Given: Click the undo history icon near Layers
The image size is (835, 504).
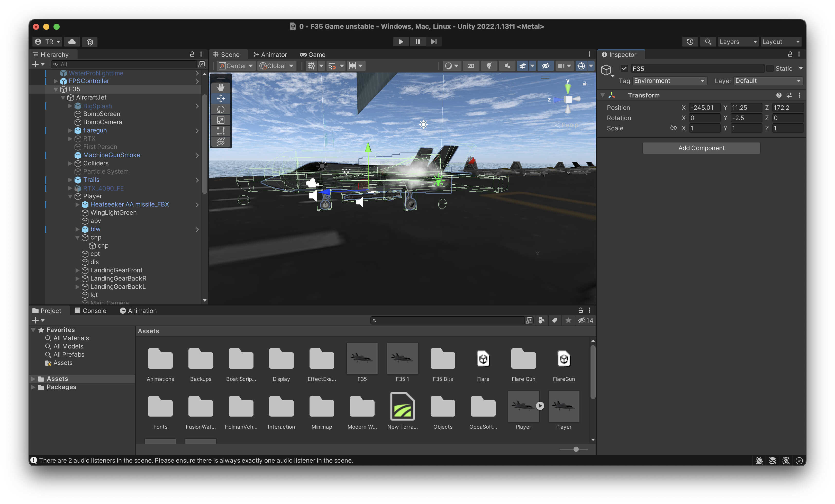Looking at the screenshot, I should coord(691,41).
